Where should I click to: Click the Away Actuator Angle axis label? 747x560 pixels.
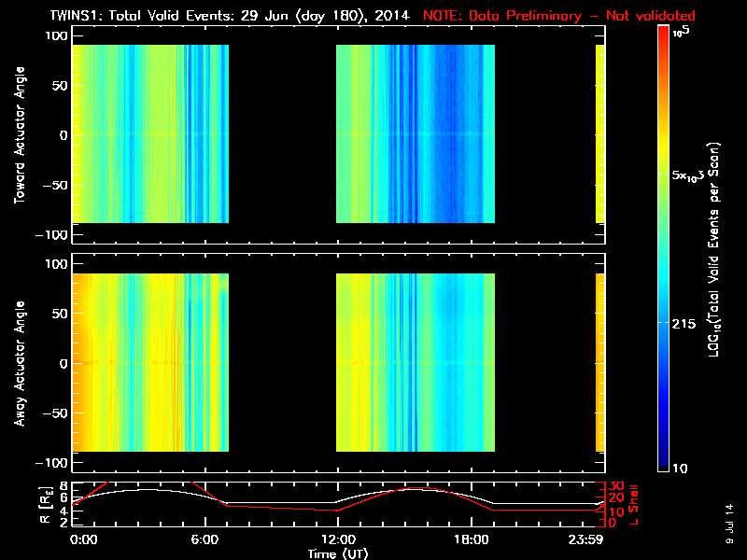(x=19, y=363)
